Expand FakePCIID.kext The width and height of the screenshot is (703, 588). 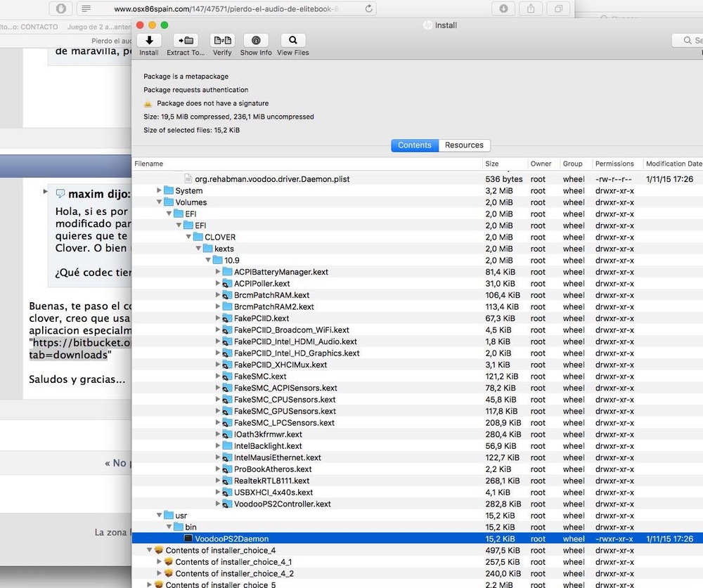[217, 318]
